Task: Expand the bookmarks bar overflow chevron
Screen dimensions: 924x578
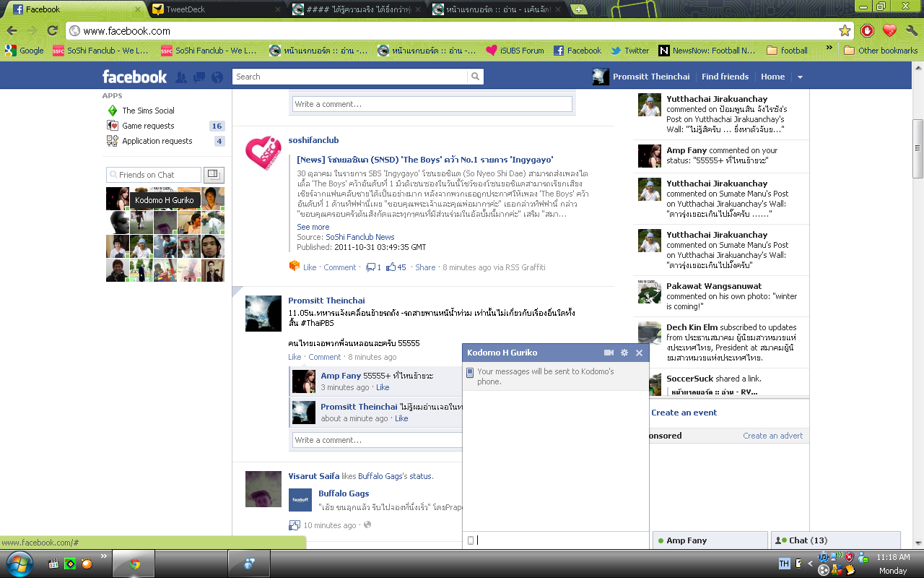Action: tap(829, 48)
